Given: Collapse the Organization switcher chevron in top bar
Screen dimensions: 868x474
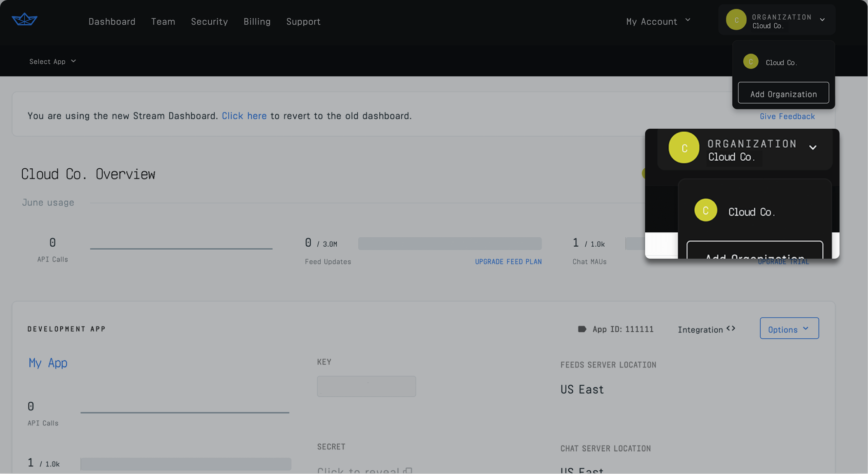Looking at the screenshot, I should [822, 20].
